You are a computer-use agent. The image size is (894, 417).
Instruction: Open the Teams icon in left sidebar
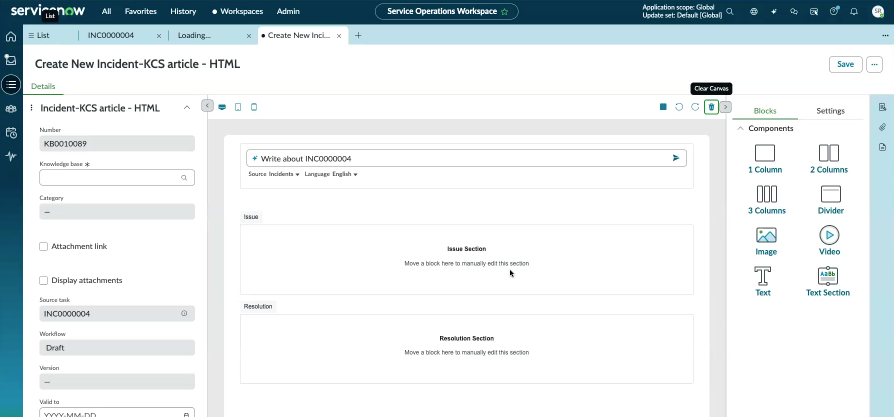click(x=10, y=108)
